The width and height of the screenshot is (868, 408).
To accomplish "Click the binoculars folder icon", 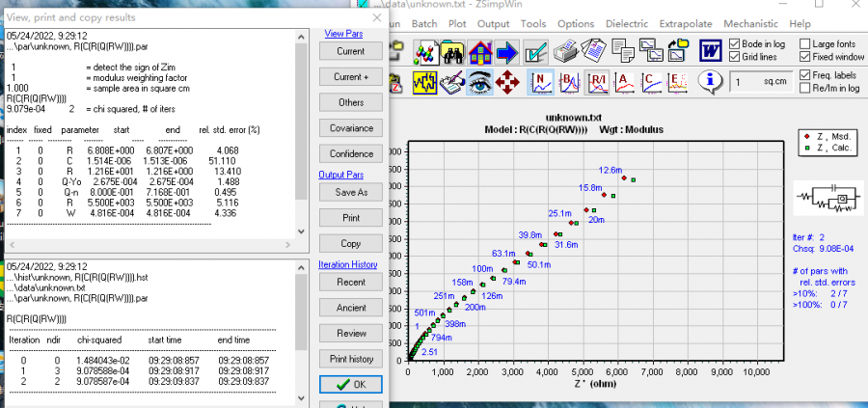I will point(452,50).
